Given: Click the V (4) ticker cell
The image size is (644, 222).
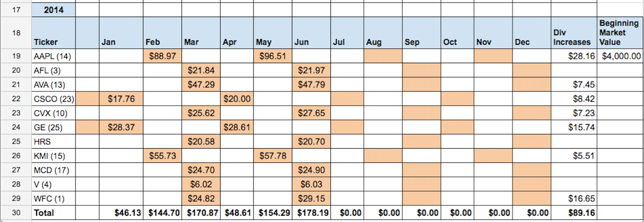Looking at the screenshot, I should point(53,184).
